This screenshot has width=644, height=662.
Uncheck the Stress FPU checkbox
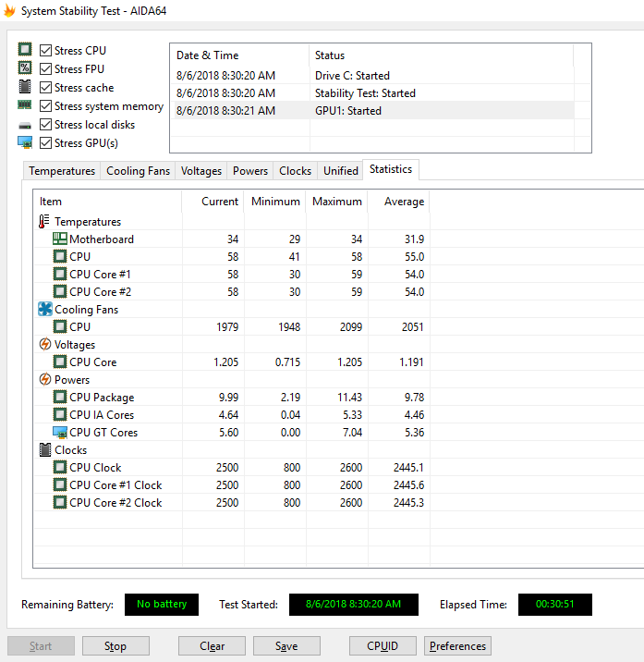point(45,68)
